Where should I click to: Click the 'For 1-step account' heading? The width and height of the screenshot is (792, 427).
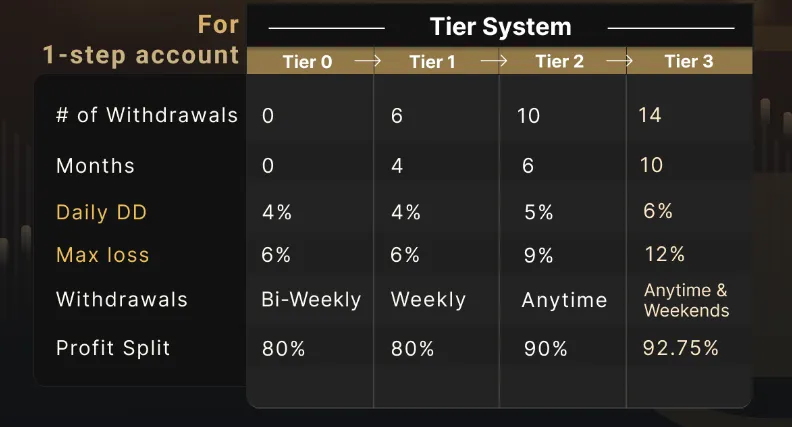[x=140, y=39]
